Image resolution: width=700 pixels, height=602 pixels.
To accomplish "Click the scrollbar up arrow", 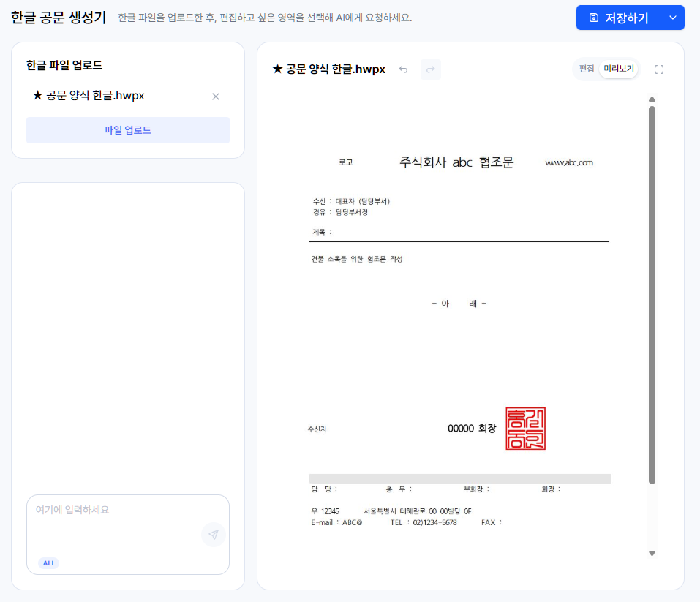I will click(x=652, y=99).
